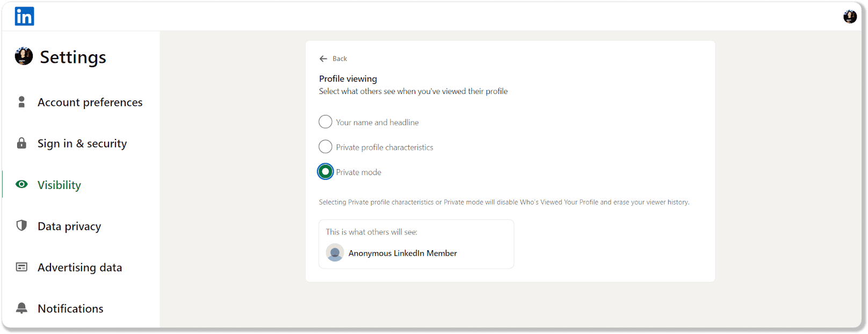Click the Notifications bell icon

[x=21, y=308]
